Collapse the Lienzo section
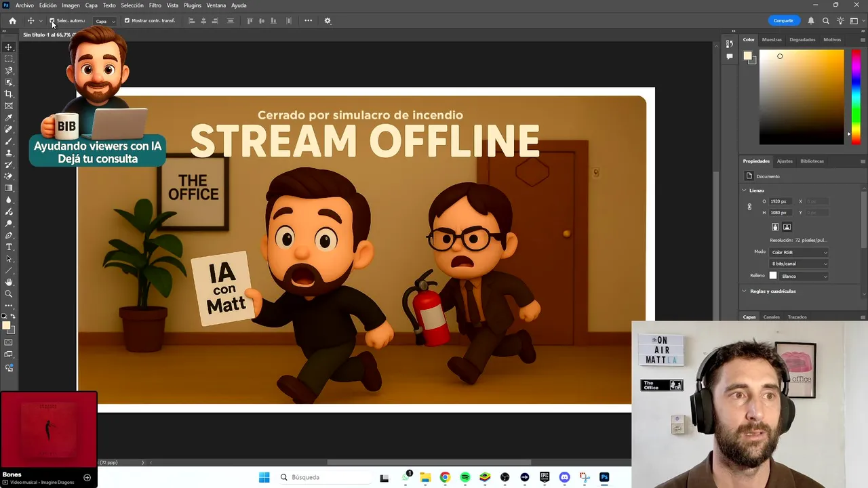This screenshot has height=488, width=868. point(744,190)
